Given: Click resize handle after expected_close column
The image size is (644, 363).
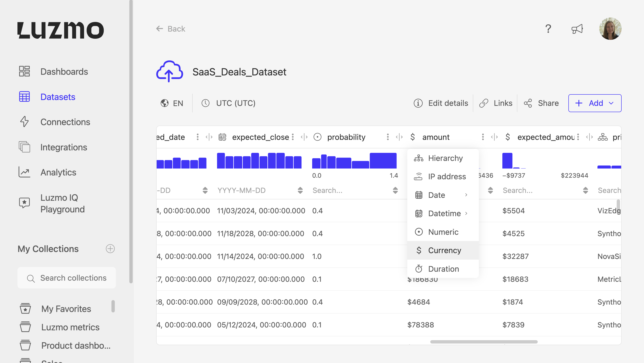Looking at the screenshot, I should tap(304, 137).
